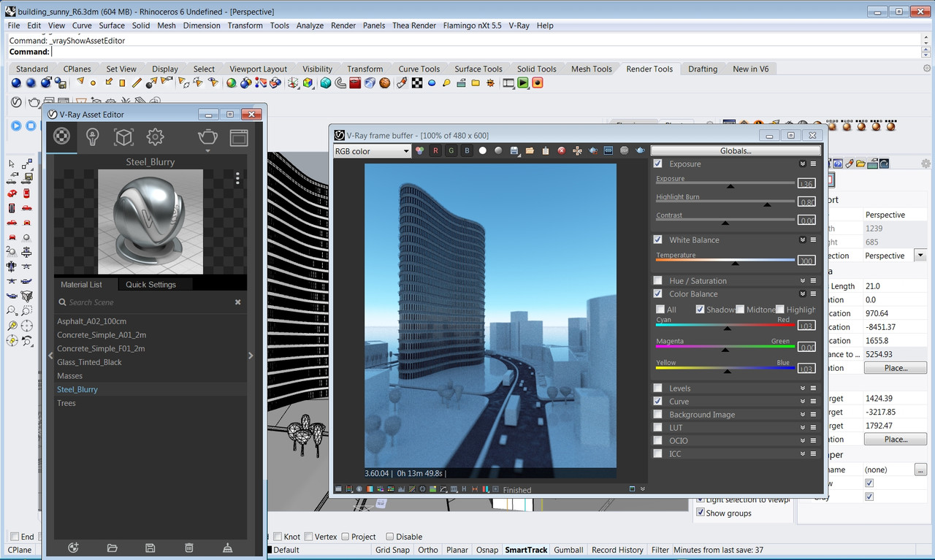
Task: Toggle Red channel in frame buffer
Action: [435, 151]
